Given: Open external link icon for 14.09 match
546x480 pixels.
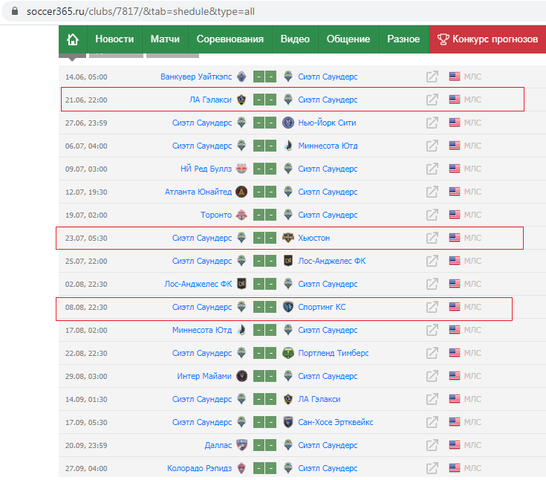Looking at the screenshot, I should pyautogui.click(x=432, y=399).
